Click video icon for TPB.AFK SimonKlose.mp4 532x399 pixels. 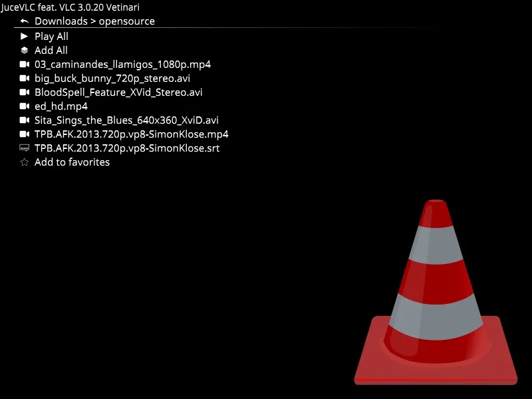(x=25, y=134)
